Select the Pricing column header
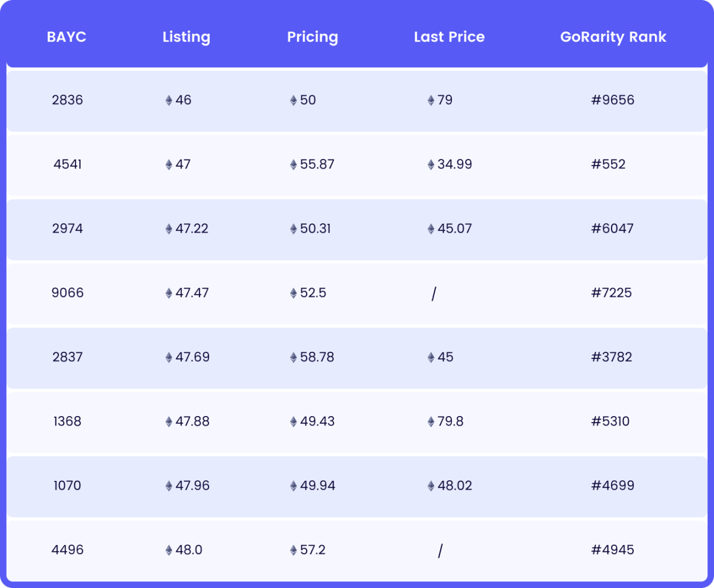714x588 pixels. (x=313, y=37)
